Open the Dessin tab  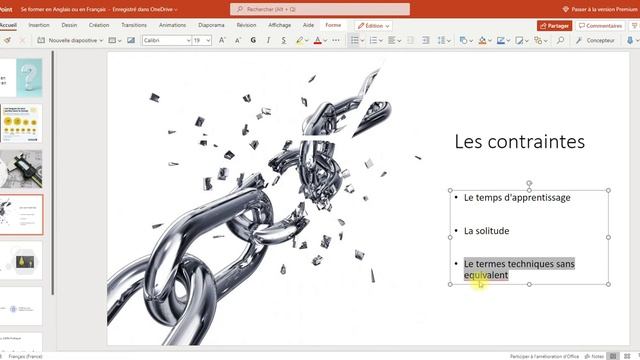click(x=69, y=25)
